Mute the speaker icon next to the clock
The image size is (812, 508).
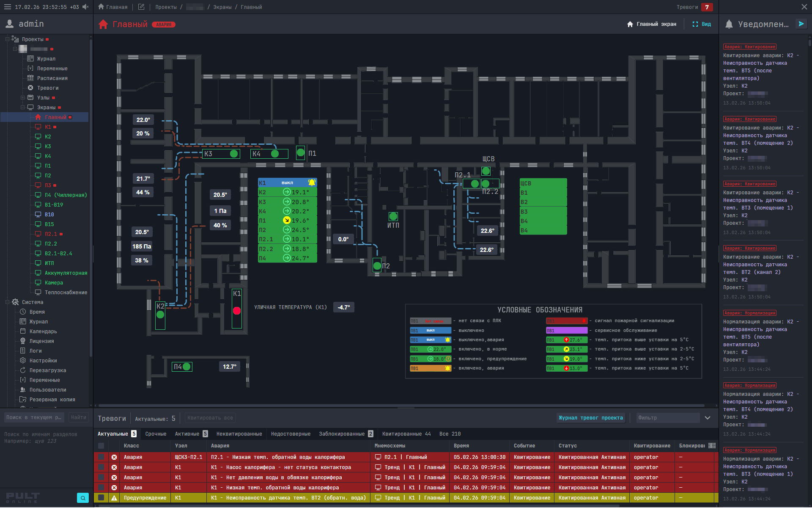(85, 7)
